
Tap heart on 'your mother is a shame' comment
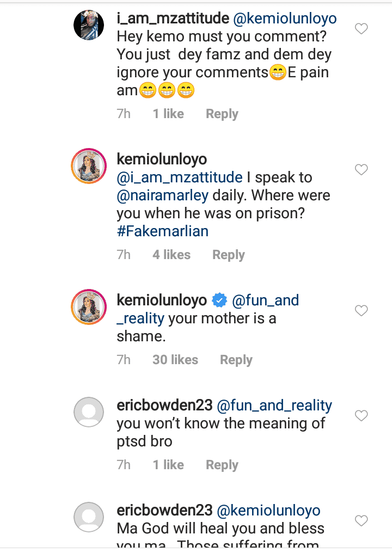[x=362, y=311]
